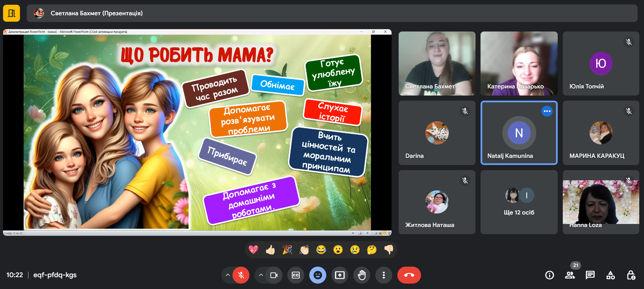This screenshot has width=644, height=289.
Task: Open host controls lock icon
Action: tap(631, 275)
